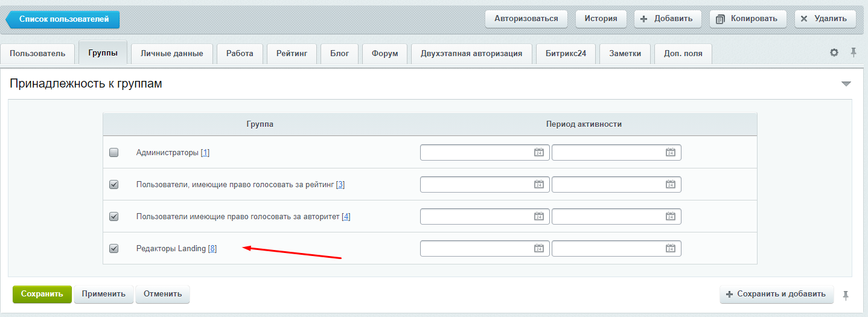Open the Редакторы Landing [8] link

tap(212, 248)
